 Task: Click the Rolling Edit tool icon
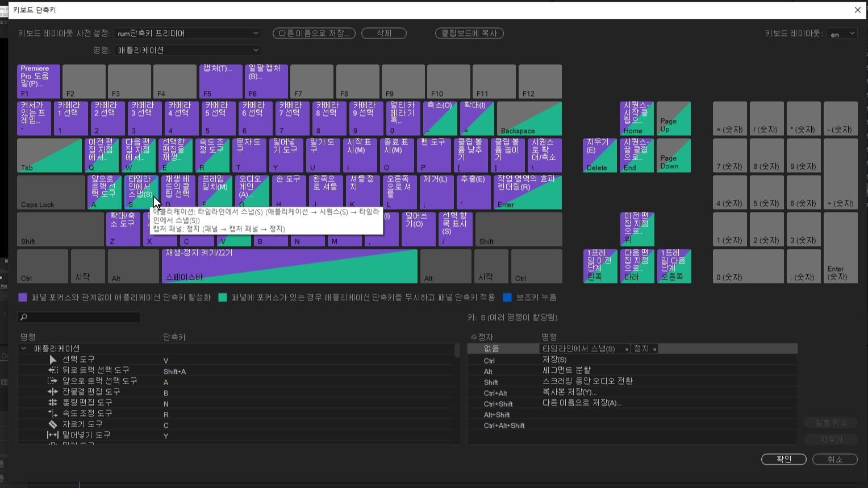(53, 403)
